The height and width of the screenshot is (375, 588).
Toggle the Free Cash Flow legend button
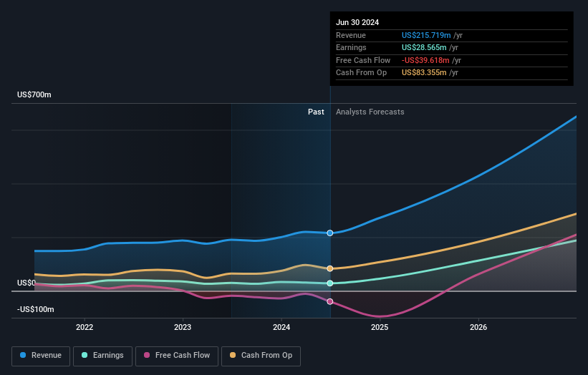pos(177,356)
